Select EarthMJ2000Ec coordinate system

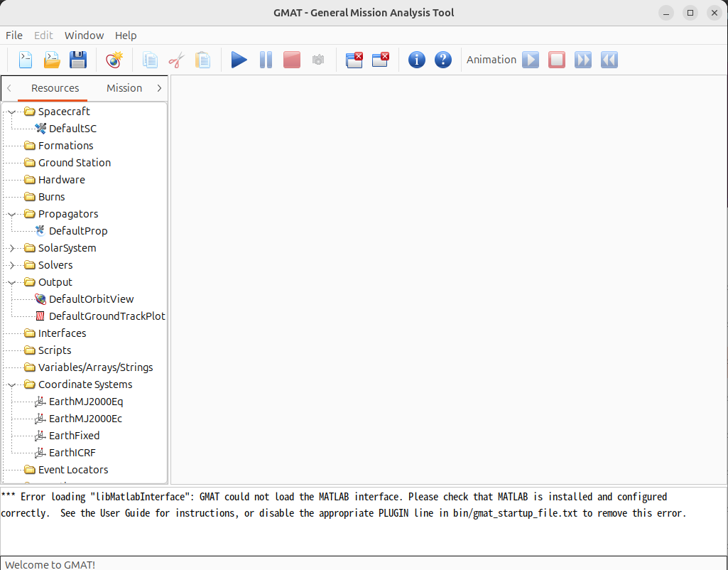tap(85, 419)
